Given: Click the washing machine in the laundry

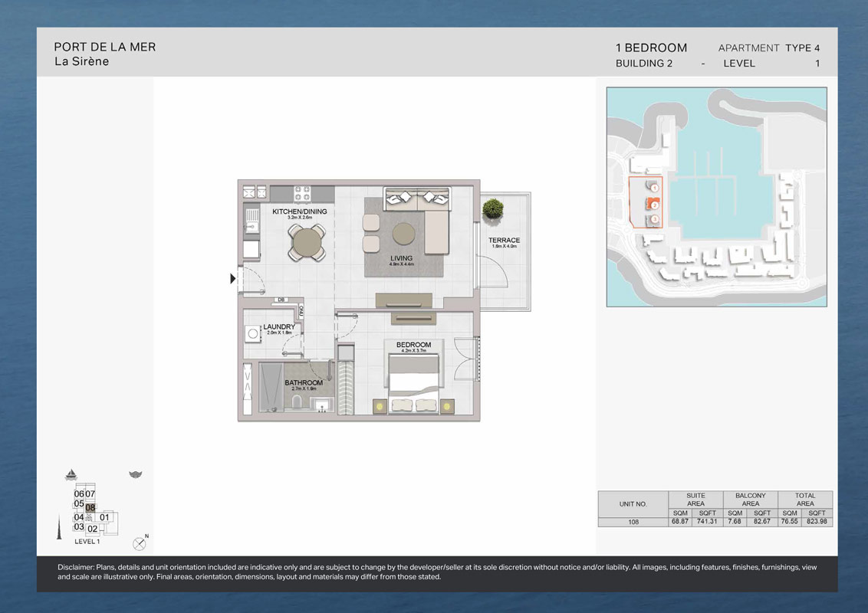Looking at the screenshot, I should pyautogui.click(x=252, y=334).
